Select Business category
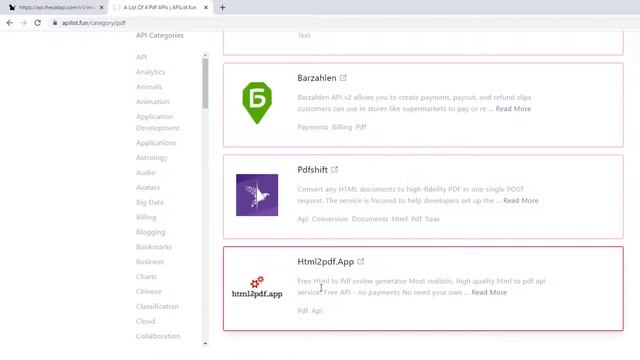The image size is (640, 360). tap(150, 262)
